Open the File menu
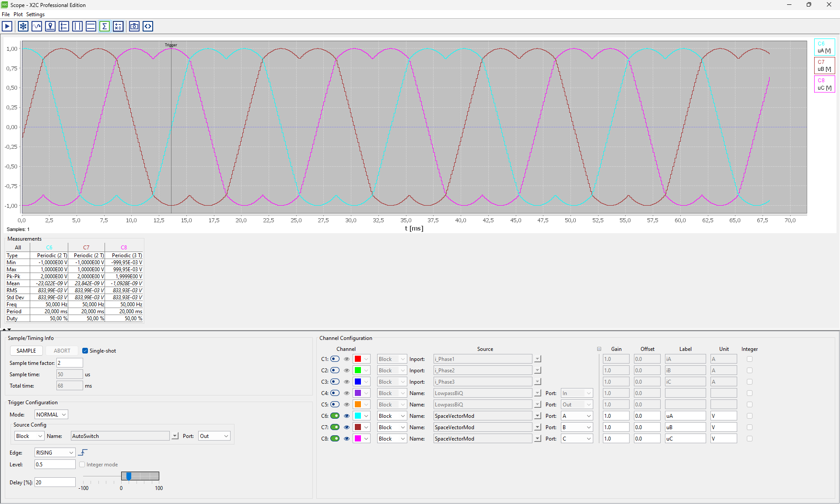 pyautogui.click(x=6, y=14)
